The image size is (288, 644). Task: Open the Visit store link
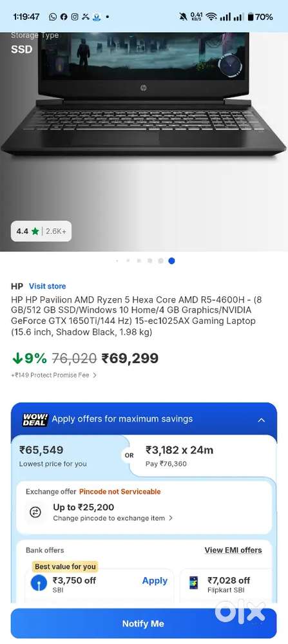[47, 287]
